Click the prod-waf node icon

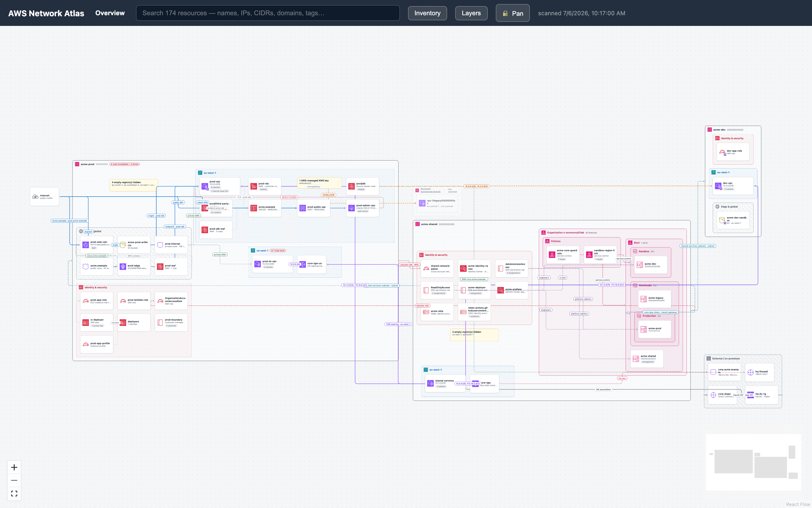point(160,266)
